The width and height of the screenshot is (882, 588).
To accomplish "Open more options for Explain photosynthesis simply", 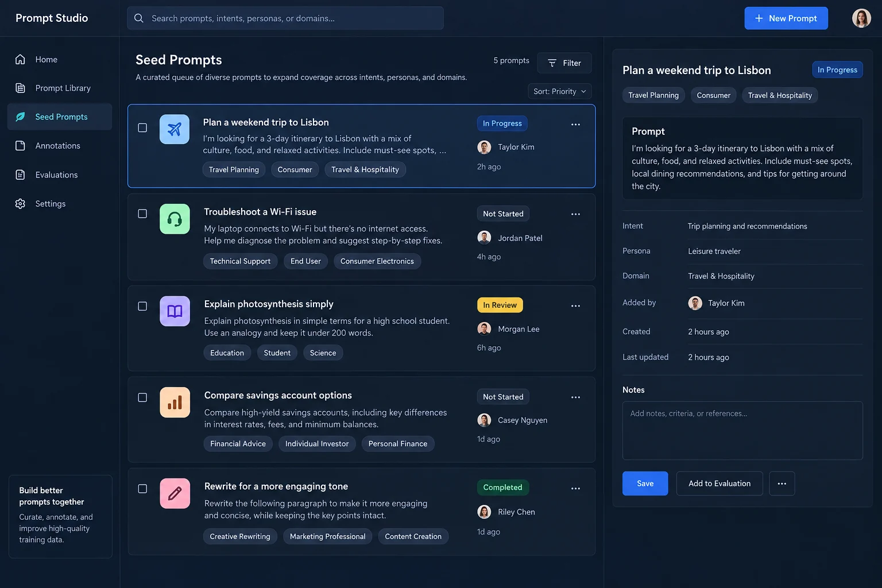I will click(575, 306).
